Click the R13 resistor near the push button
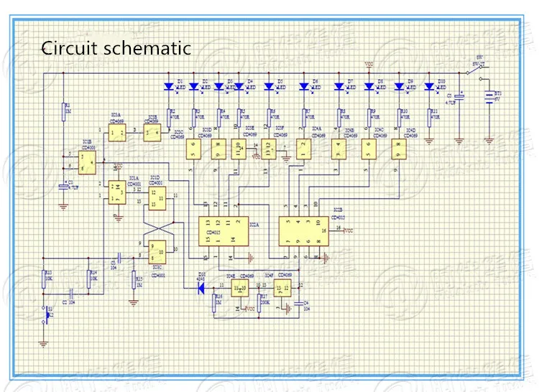 44,279
